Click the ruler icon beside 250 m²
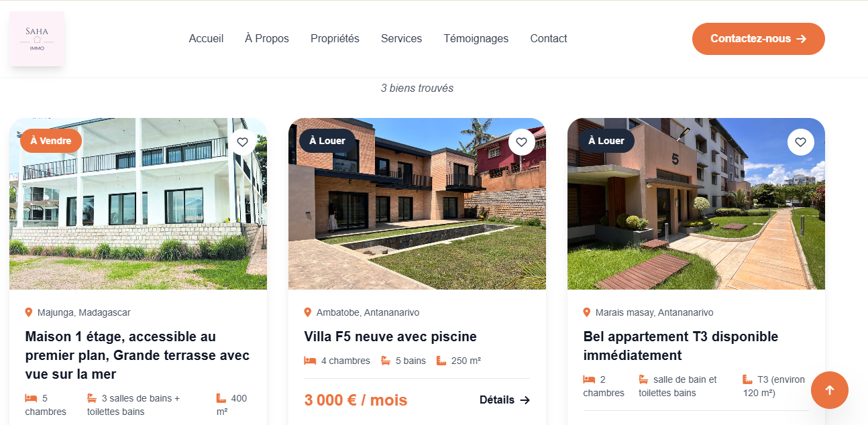Viewport: 868px width, 425px height. coord(441,361)
